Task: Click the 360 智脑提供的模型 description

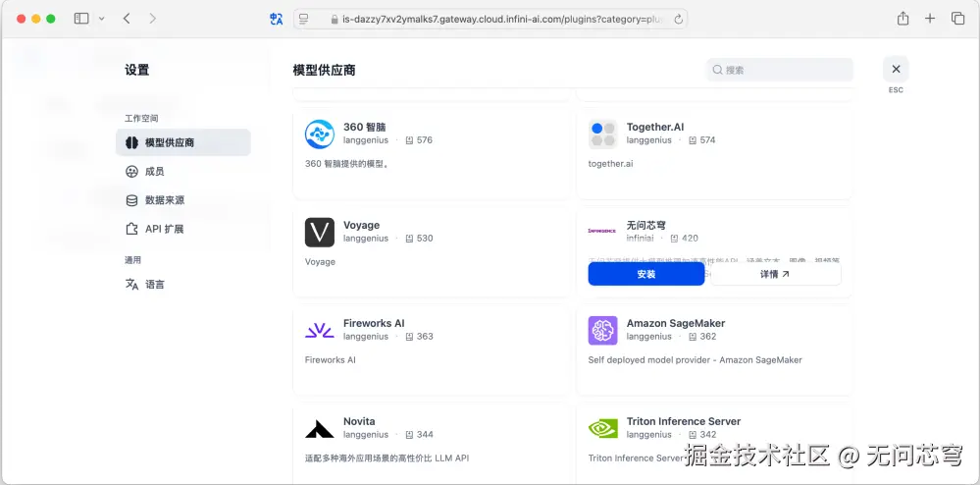Action: pos(347,164)
